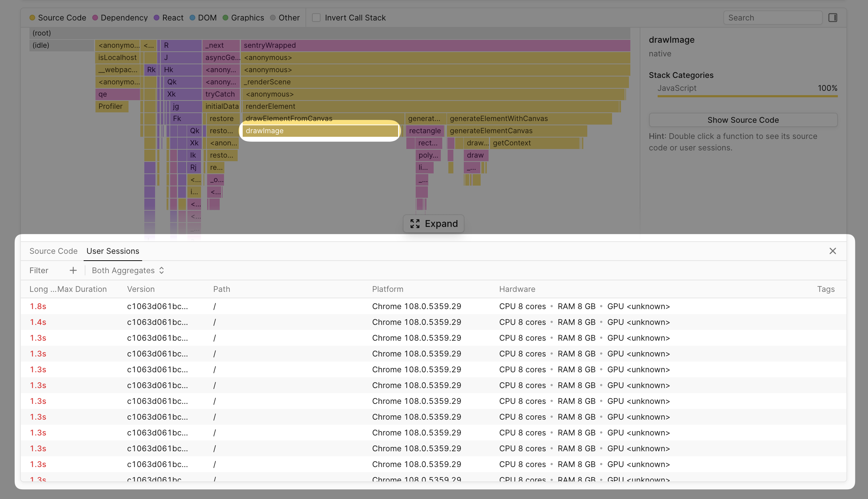
Task: Click the Show Source Code button
Action: tap(743, 120)
